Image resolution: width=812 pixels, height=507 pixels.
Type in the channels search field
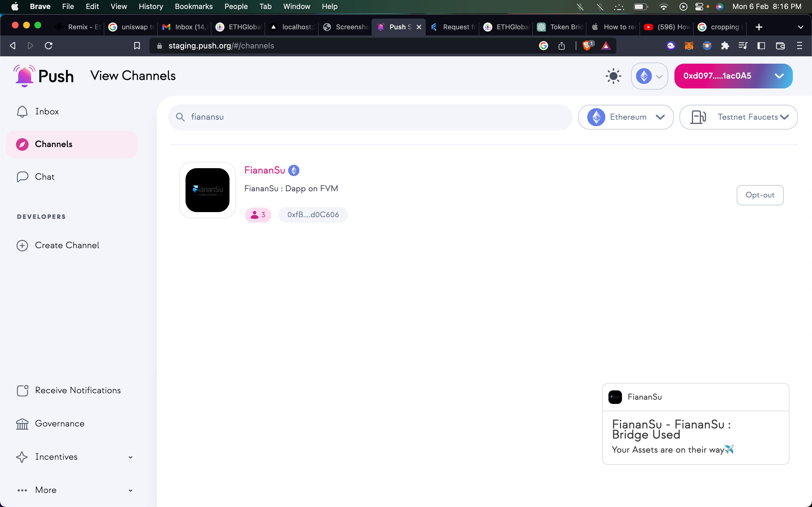point(371,117)
